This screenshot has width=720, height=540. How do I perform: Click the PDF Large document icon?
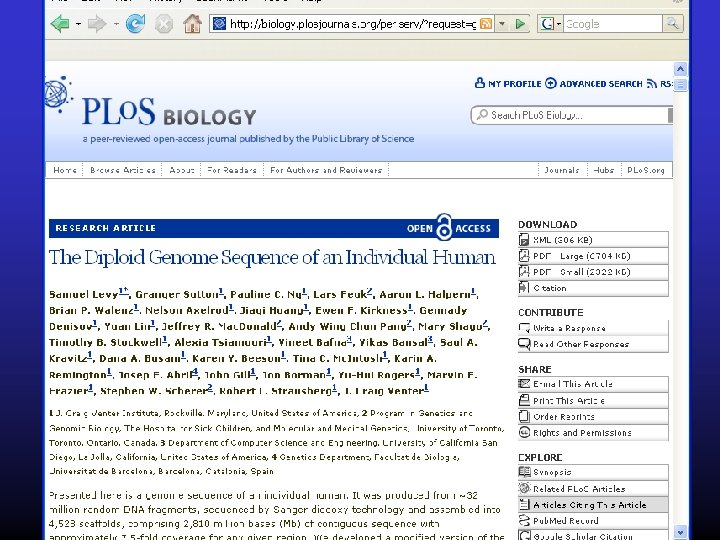point(524,256)
